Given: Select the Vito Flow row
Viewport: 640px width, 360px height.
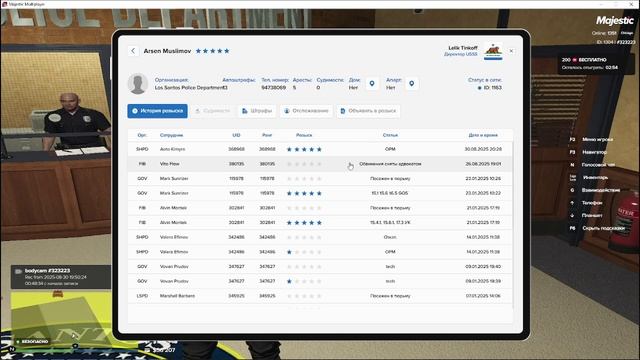Looking at the screenshot, I should (x=320, y=164).
